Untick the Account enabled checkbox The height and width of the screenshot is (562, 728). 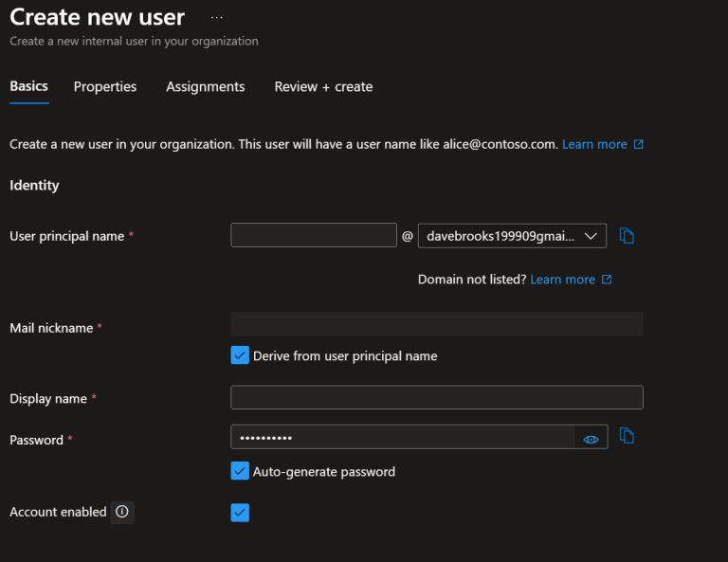click(240, 513)
